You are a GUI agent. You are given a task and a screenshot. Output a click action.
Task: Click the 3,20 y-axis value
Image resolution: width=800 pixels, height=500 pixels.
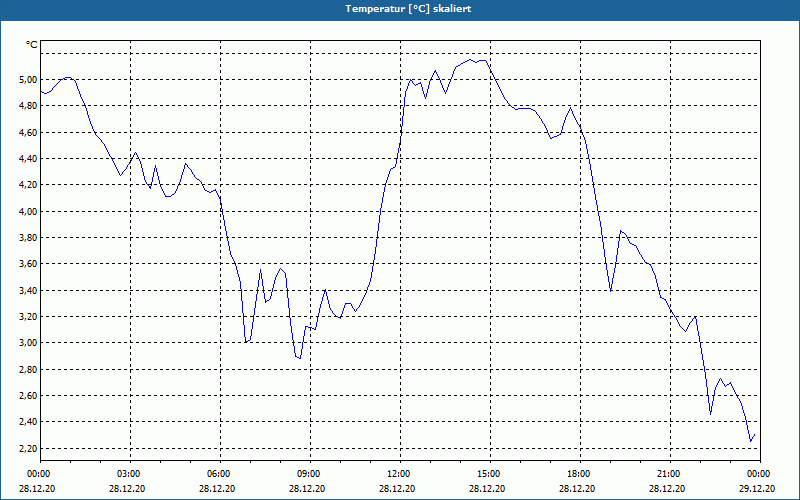28,317
